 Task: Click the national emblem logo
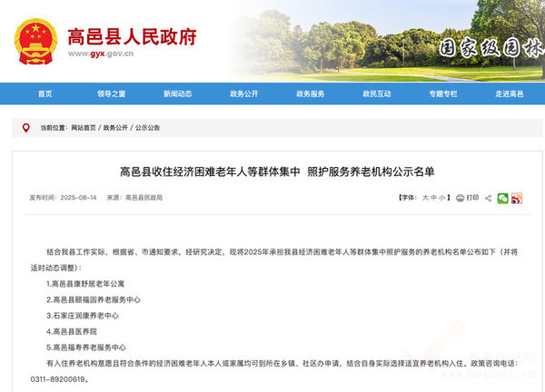click(x=35, y=42)
